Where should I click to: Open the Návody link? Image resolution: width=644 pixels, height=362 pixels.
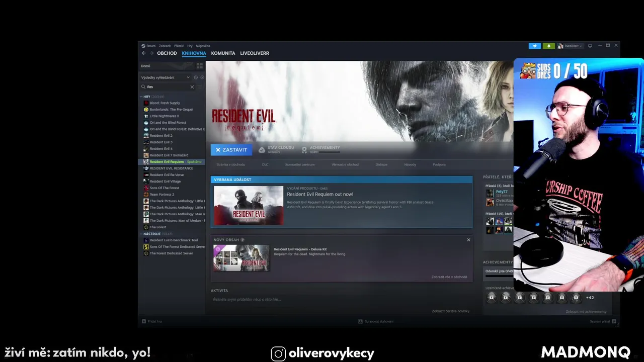click(410, 164)
